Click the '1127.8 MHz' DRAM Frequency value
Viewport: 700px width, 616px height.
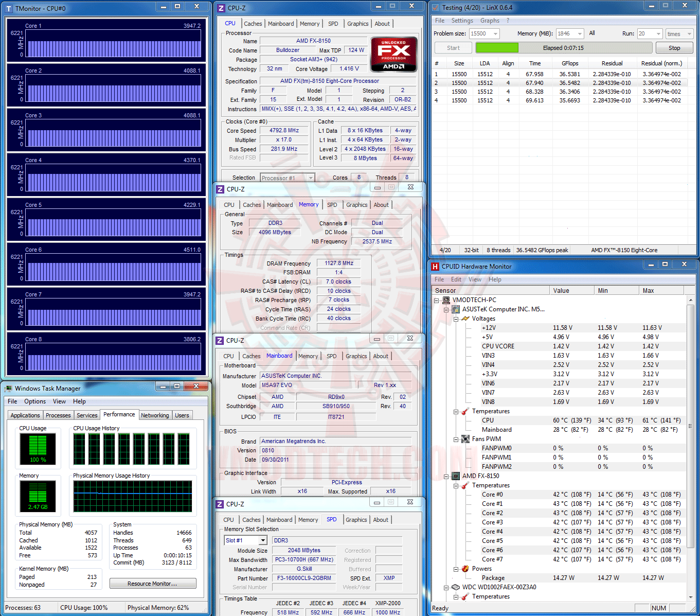[339, 263]
